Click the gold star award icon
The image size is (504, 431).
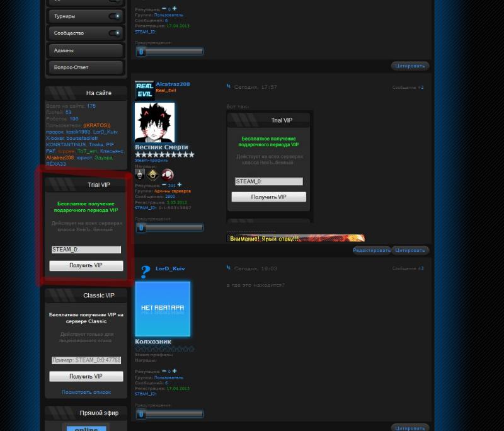[153, 175]
